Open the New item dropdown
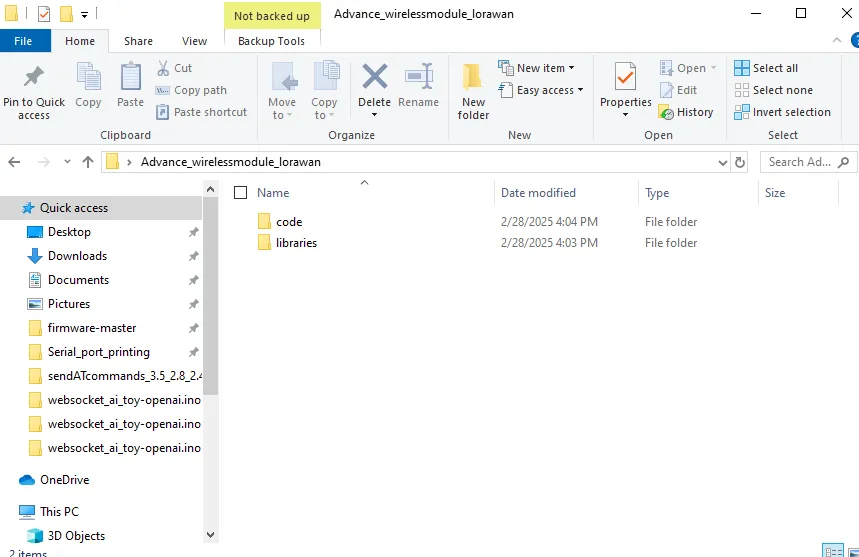 (536, 68)
